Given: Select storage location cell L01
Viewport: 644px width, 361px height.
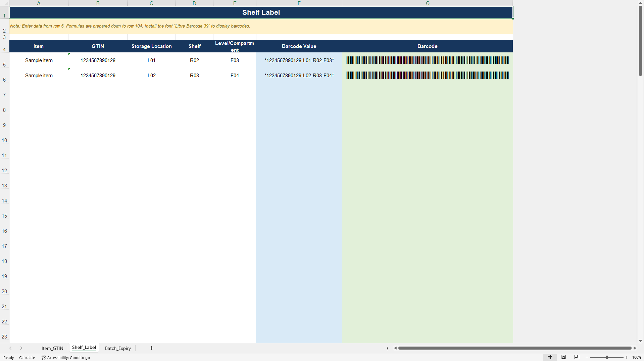Looking at the screenshot, I should [151, 60].
